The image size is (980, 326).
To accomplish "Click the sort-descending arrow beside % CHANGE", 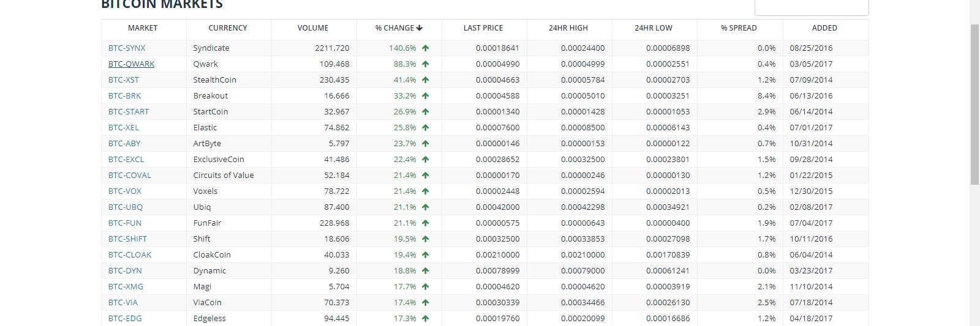I will coord(420,28).
